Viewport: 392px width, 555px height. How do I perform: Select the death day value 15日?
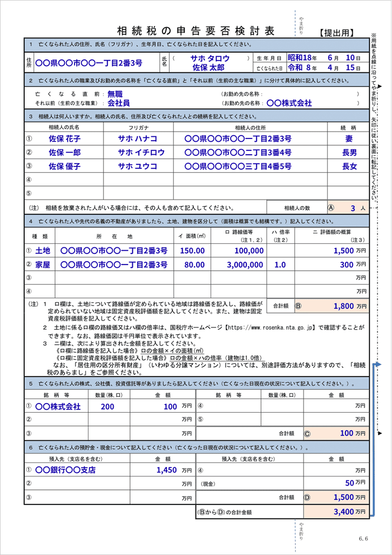tap(353, 67)
